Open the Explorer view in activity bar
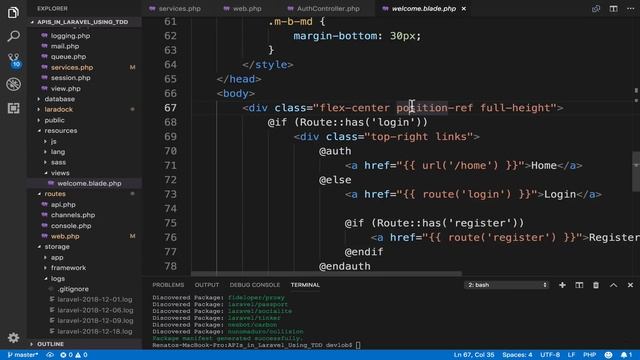 pyautogui.click(x=13, y=13)
